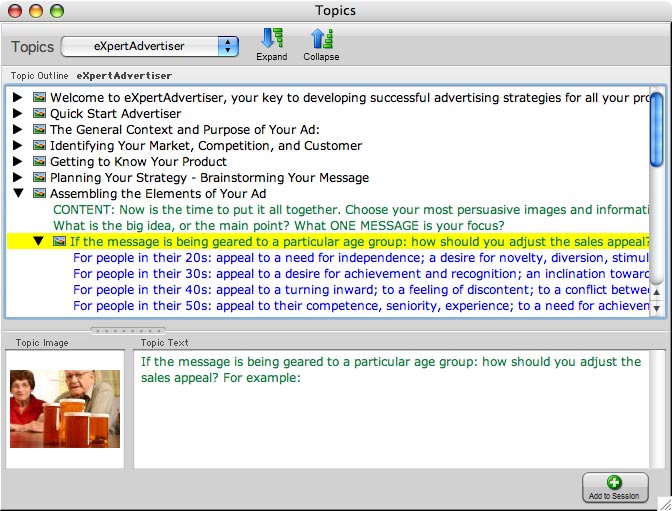Expand the Quick Start Advertiser topic
The height and width of the screenshot is (511, 672).
click(x=18, y=113)
